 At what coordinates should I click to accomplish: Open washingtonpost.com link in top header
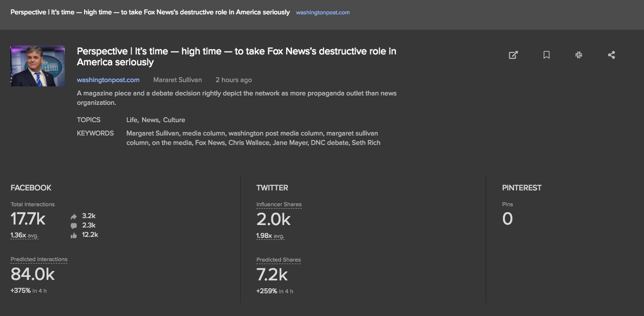point(323,12)
